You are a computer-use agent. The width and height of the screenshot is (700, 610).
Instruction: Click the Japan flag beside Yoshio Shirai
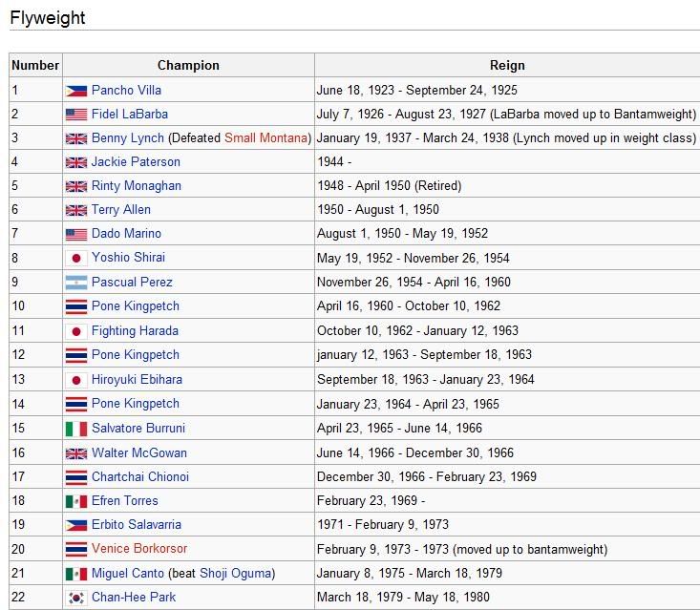tap(75, 258)
